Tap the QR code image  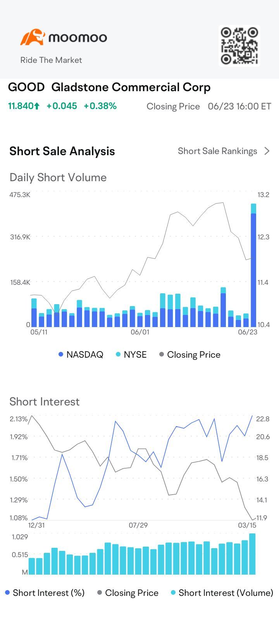(239, 45)
